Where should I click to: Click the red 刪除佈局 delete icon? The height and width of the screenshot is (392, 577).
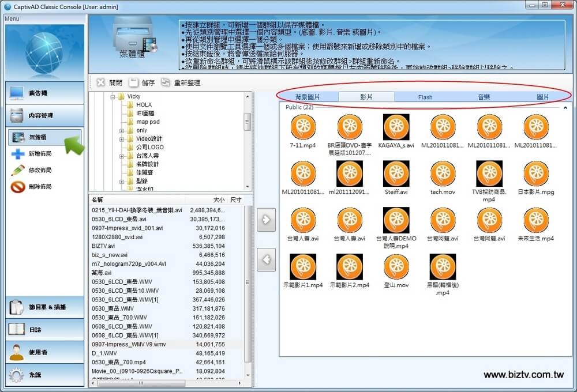click(x=18, y=187)
